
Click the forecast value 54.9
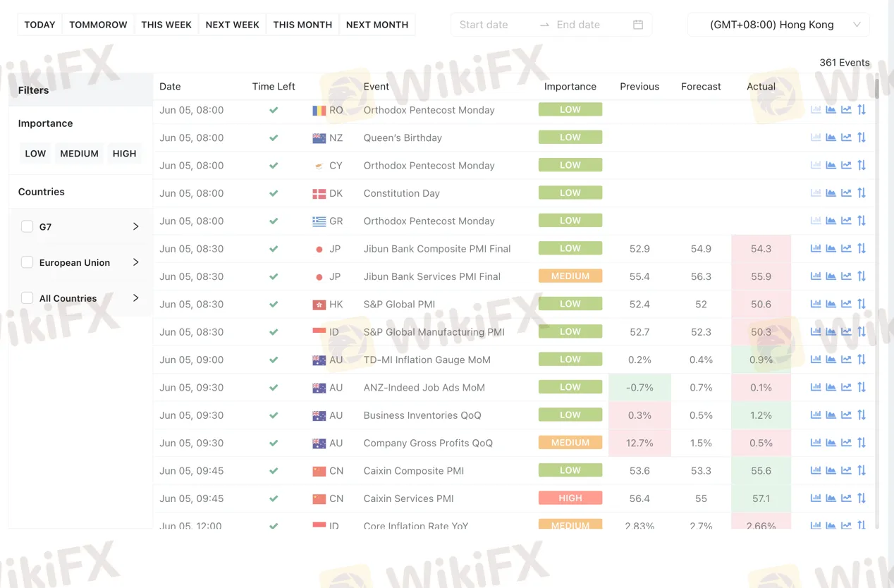point(701,248)
